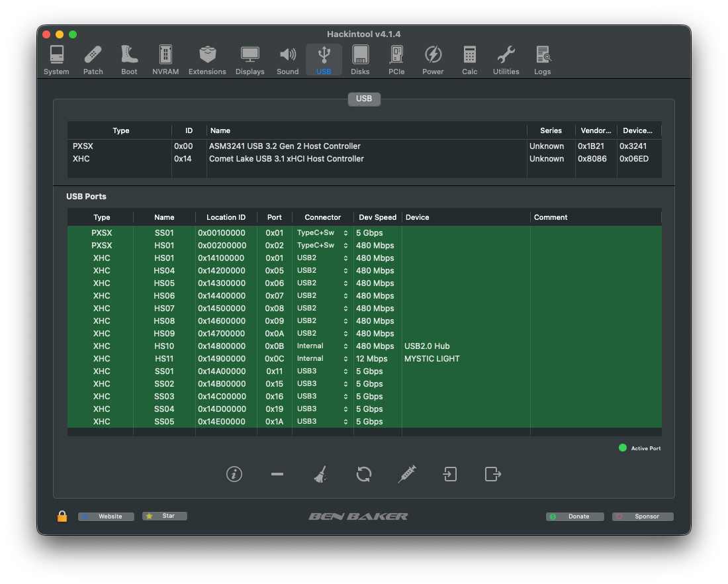Open the TypeC+Sw dropdown for PXSX SS01
Image resolution: width=728 pixels, height=584 pixels.
(x=323, y=233)
